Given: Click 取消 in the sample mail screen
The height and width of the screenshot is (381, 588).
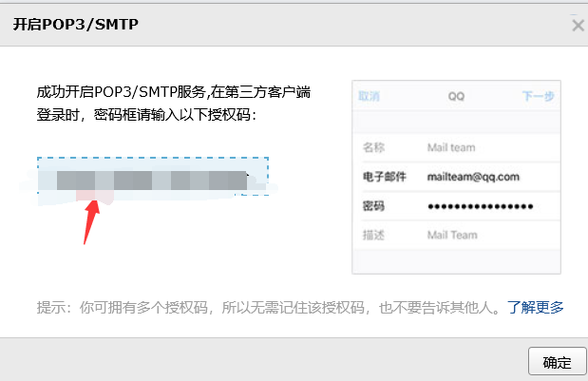Looking at the screenshot, I should coord(369,96).
